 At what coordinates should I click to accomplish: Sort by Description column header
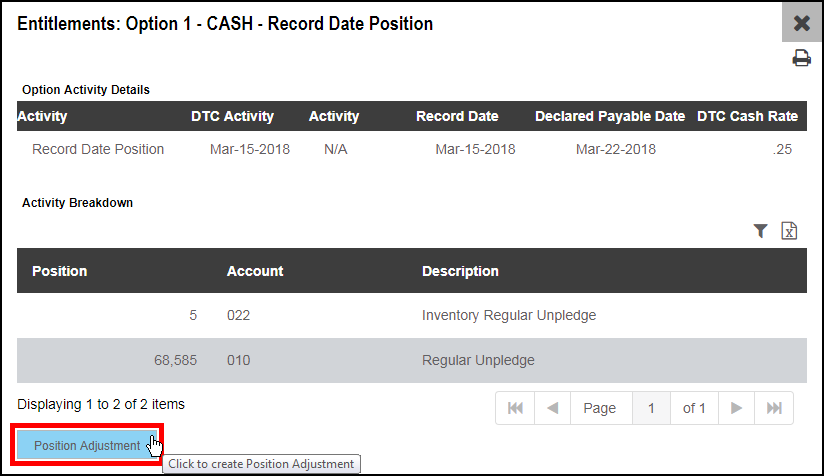coord(460,271)
